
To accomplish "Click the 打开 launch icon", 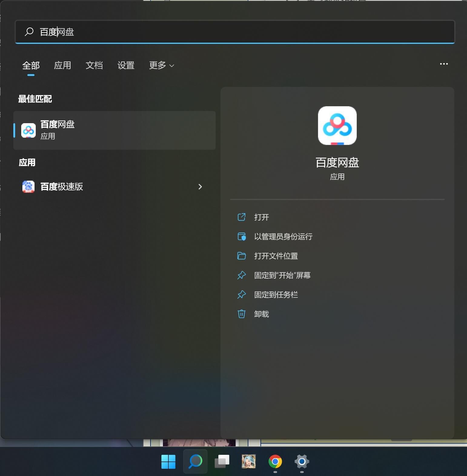I will point(241,217).
